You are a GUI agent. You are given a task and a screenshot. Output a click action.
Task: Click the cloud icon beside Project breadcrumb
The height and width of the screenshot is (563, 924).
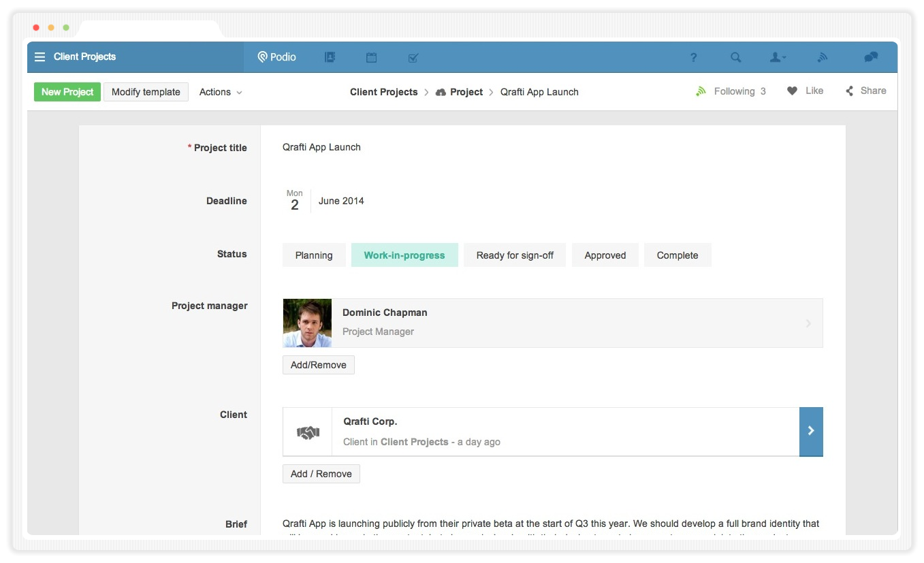pos(441,92)
